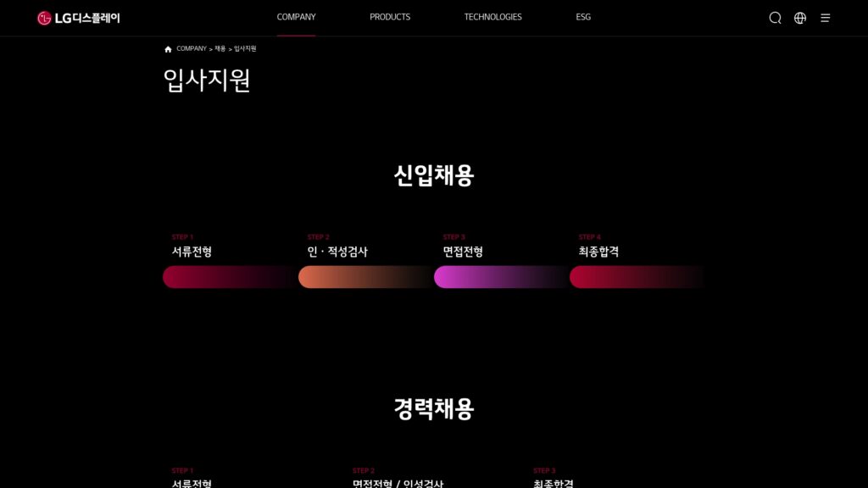Open the hamburger menu icon
The image size is (868, 488).
pos(826,18)
